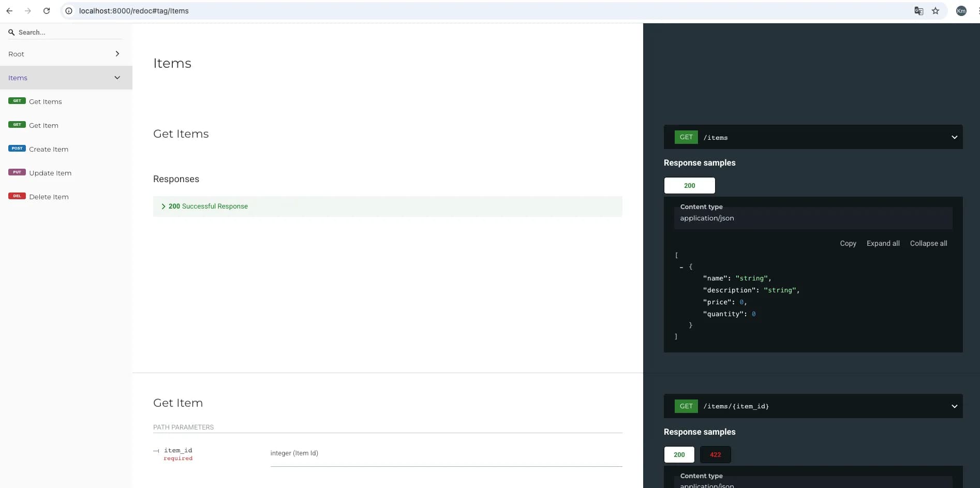The width and height of the screenshot is (980, 488).
Task: Open Content type application/json selector for /items
Action: (813, 218)
